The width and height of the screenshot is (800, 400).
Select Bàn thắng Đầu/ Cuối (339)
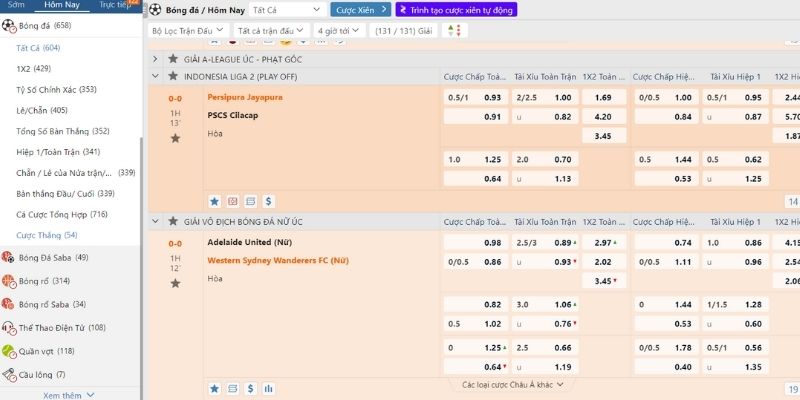coord(65,193)
